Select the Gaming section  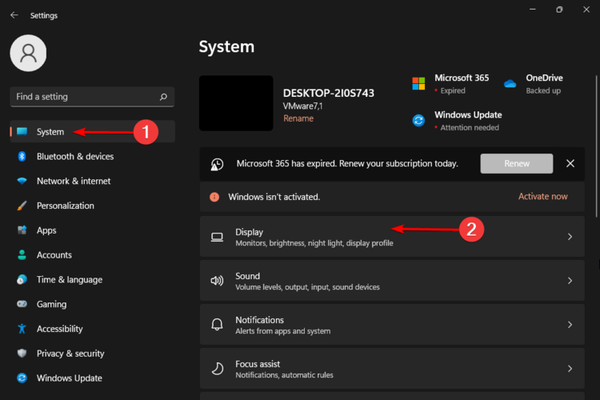tap(92, 304)
